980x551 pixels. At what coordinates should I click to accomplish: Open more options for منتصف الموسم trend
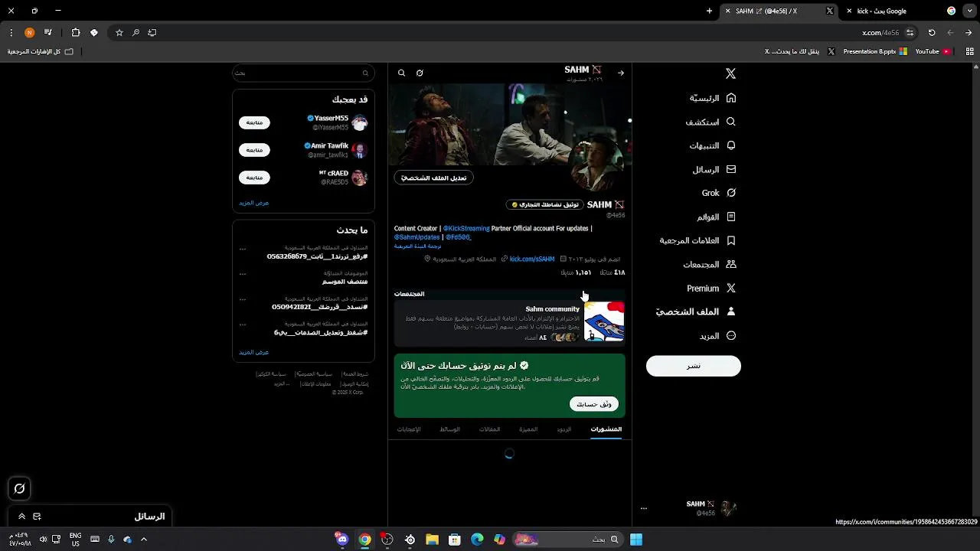[x=243, y=274]
